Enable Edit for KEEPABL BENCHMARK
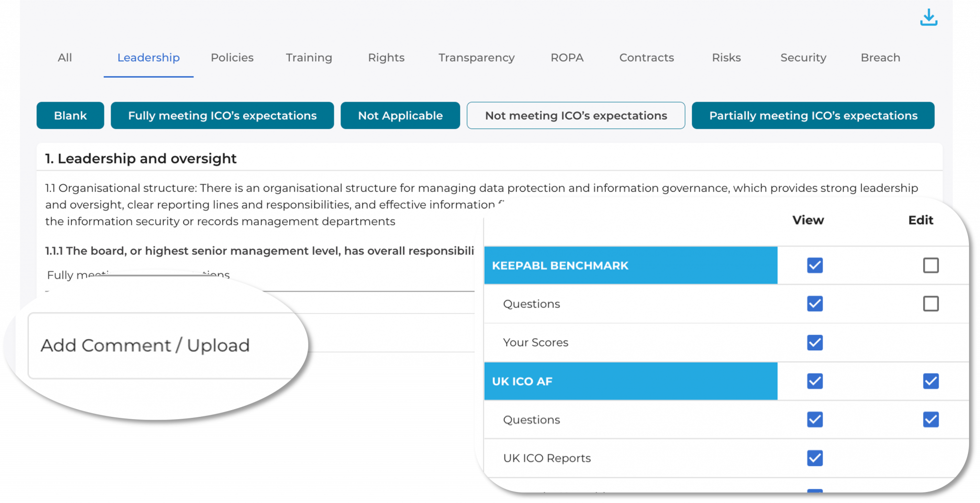Image resolution: width=980 pixels, height=503 pixels. 931,265
